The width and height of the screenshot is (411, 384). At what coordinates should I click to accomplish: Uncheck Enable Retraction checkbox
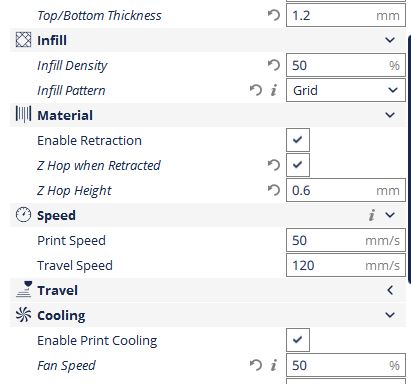pos(298,140)
